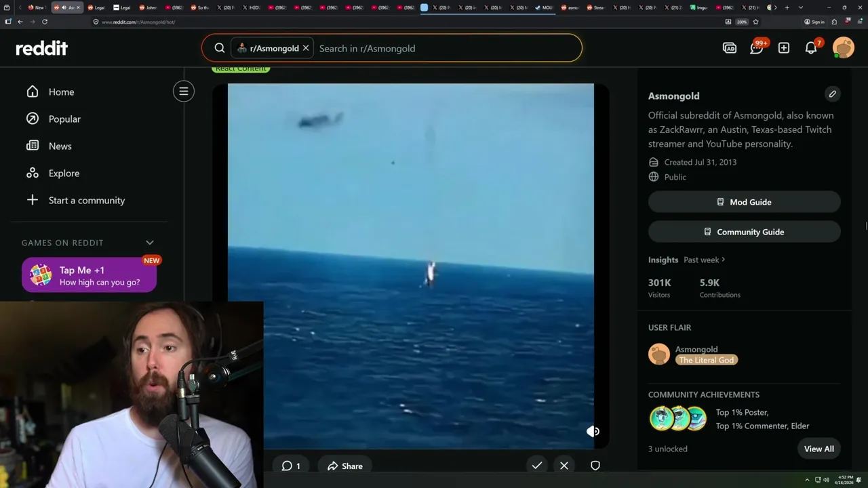Go back in browser

[20, 22]
